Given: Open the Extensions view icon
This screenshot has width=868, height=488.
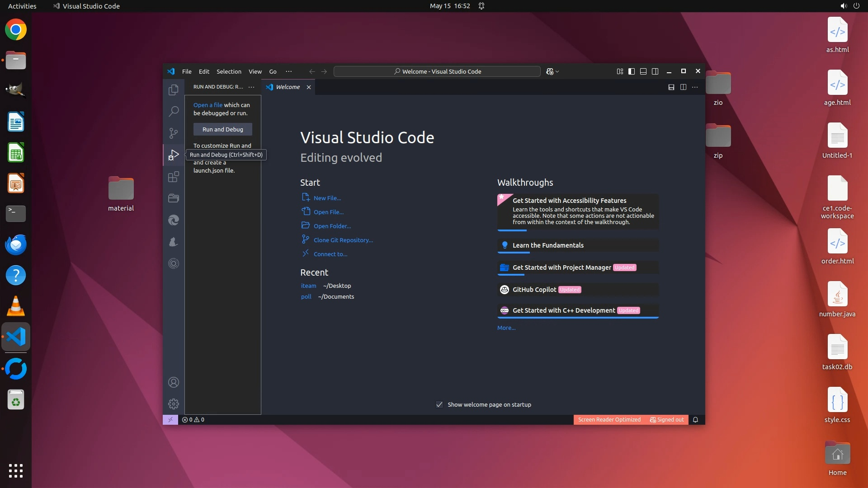Looking at the screenshot, I should (174, 177).
